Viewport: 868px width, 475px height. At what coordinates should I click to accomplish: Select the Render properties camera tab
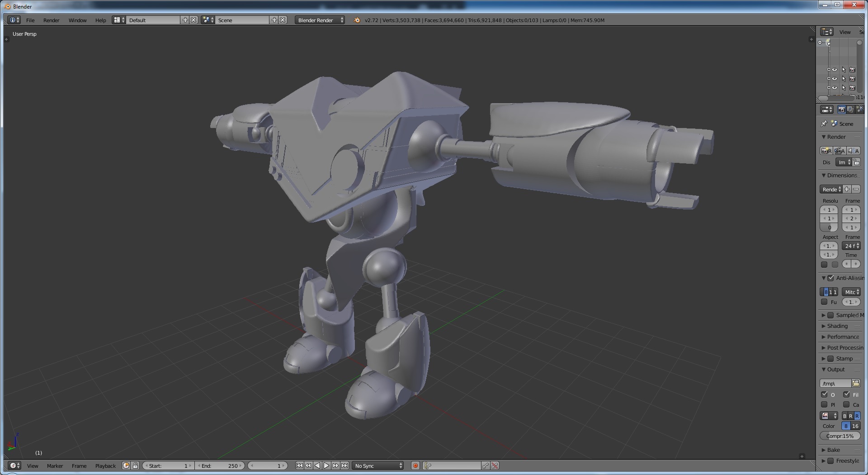[841, 109]
